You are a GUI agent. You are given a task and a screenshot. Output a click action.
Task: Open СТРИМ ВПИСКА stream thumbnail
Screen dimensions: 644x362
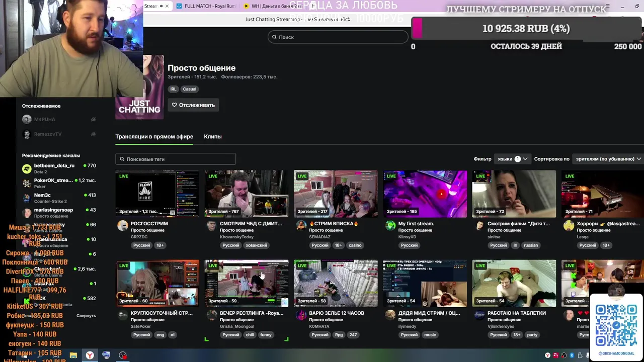(336, 194)
